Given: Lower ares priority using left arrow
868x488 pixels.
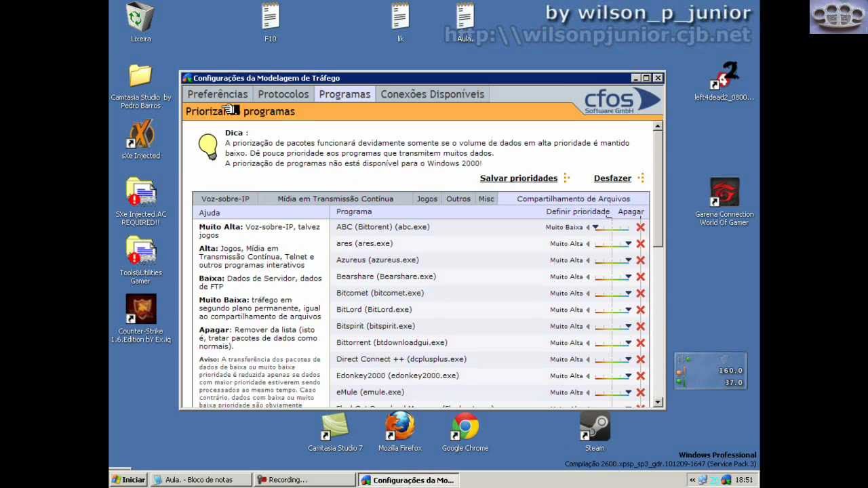Looking at the screenshot, I should pos(588,244).
